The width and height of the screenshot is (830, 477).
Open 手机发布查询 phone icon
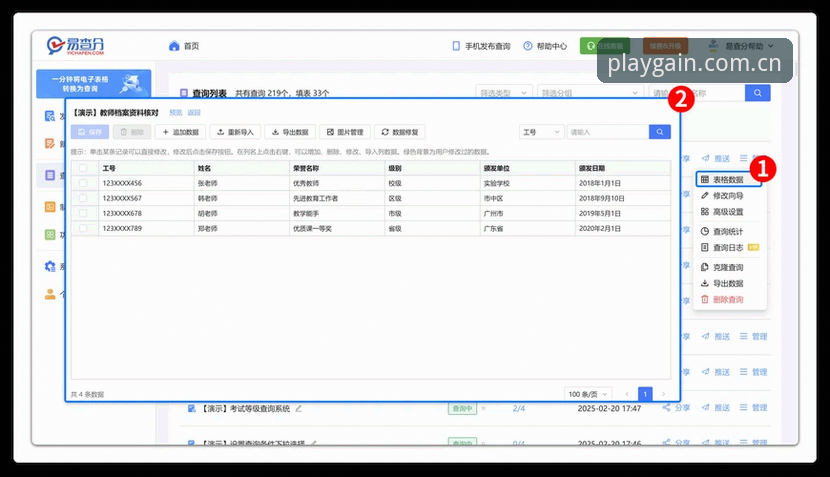coord(456,46)
